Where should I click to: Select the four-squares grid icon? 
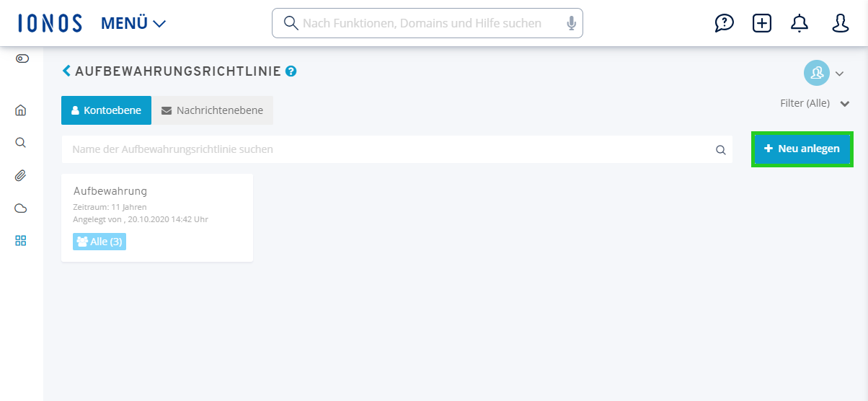click(21, 241)
